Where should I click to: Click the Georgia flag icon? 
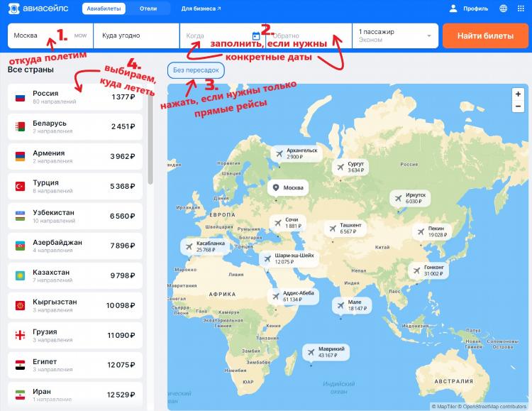(20, 335)
